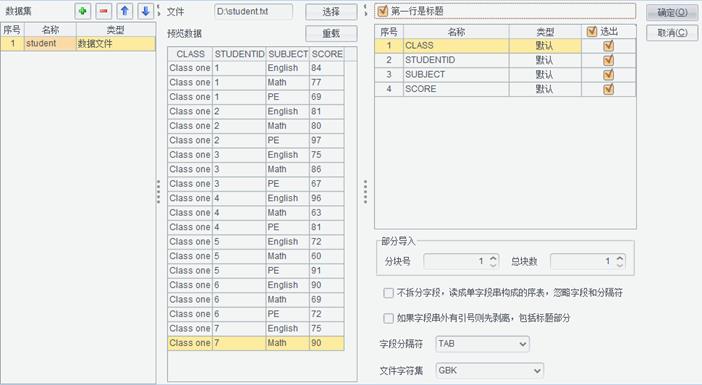This screenshot has height=385, width=702.
Task: Click the 数据文件 type cell
Action: pos(116,43)
